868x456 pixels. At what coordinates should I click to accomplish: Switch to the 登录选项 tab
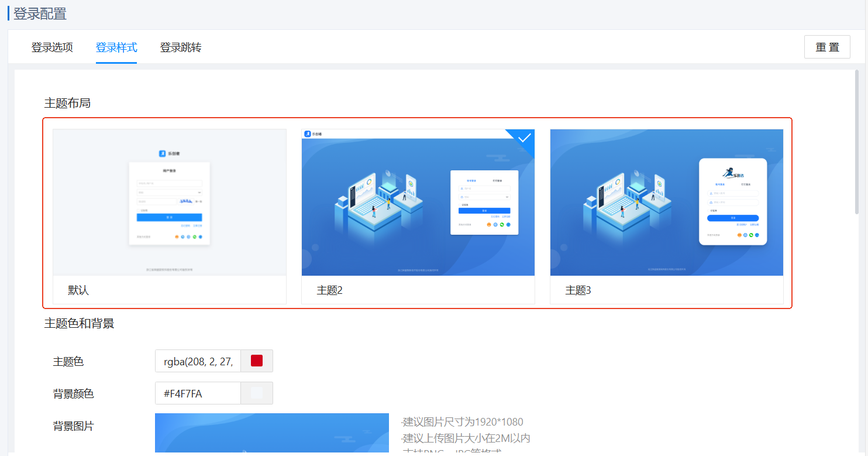coord(52,47)
